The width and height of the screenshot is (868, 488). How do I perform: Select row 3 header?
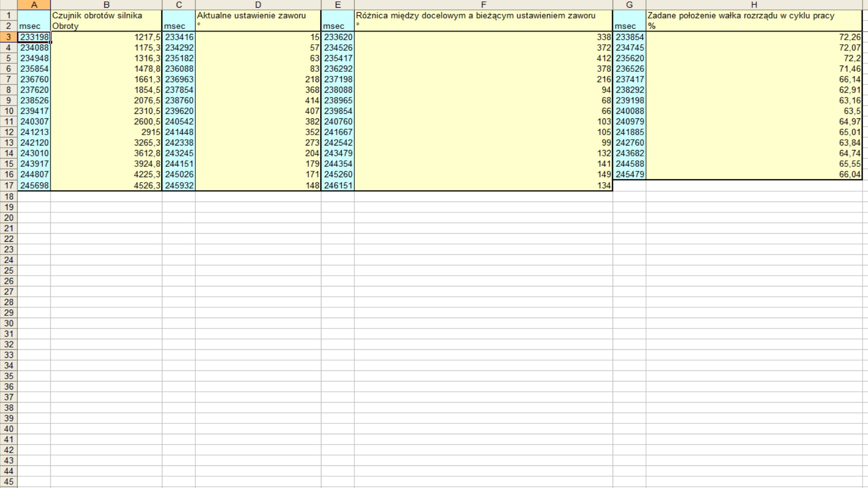(x=9, y=37)
